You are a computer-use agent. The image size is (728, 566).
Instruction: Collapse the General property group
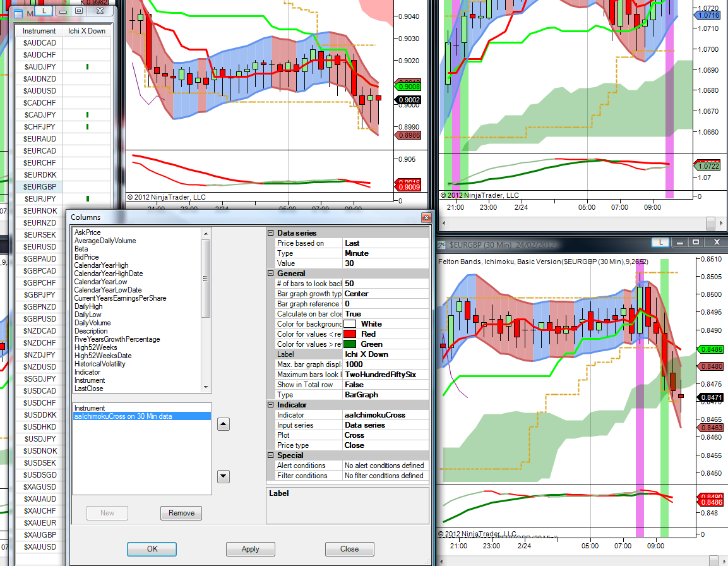(x=271, y=274)
